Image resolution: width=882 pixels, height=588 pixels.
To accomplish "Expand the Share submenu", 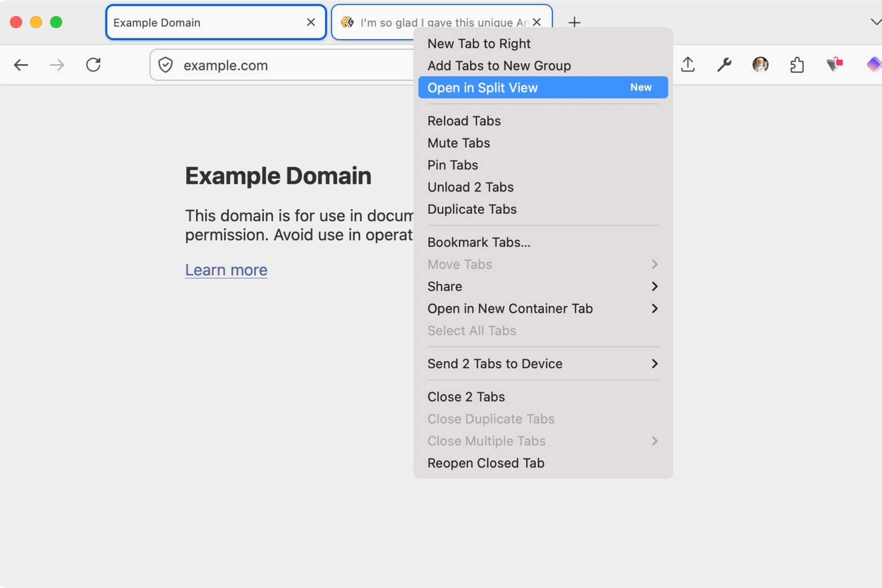I will (x=543, y=287).
